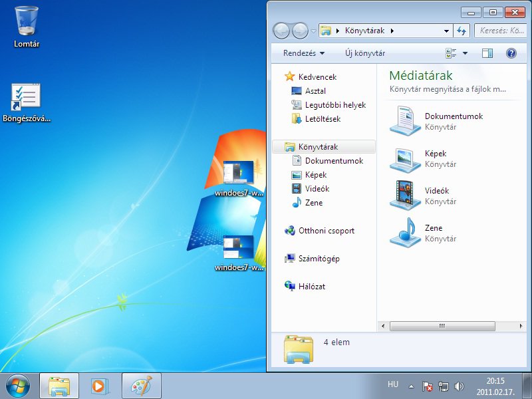532x399 pixels.
Task: Click the Keresés search field
Action: pyautogui.click(x=501, y=31)
